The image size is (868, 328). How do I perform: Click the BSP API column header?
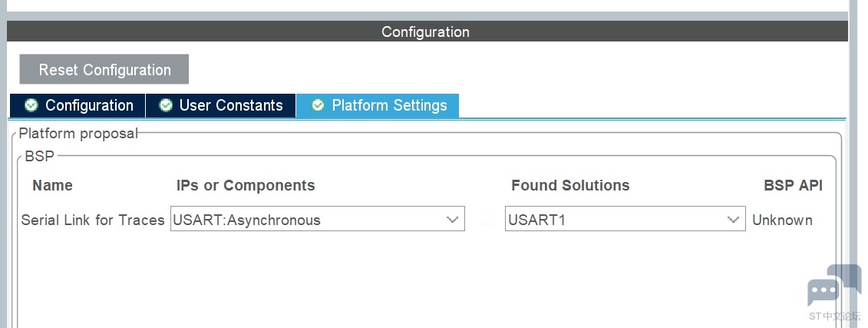pos(793,185)
